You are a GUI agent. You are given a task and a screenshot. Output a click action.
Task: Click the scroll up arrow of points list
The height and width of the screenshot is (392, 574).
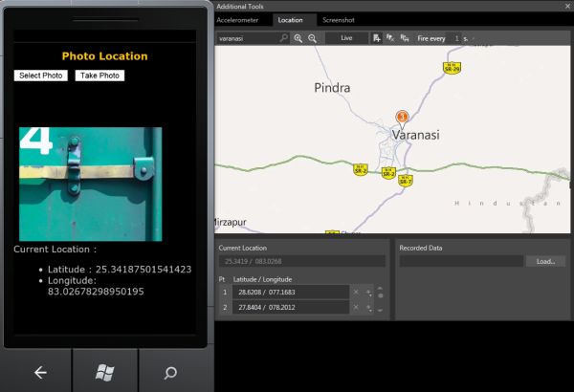[x=380, y=289]
